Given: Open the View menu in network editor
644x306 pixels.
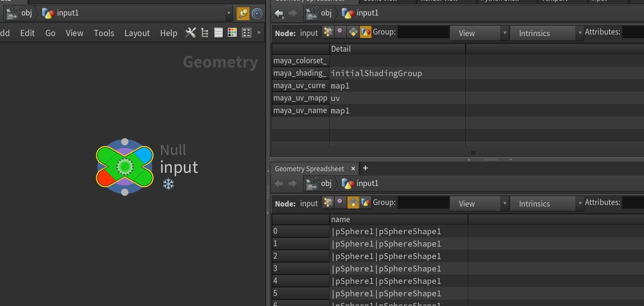Looking at the screenshot, I should (74, 33).
